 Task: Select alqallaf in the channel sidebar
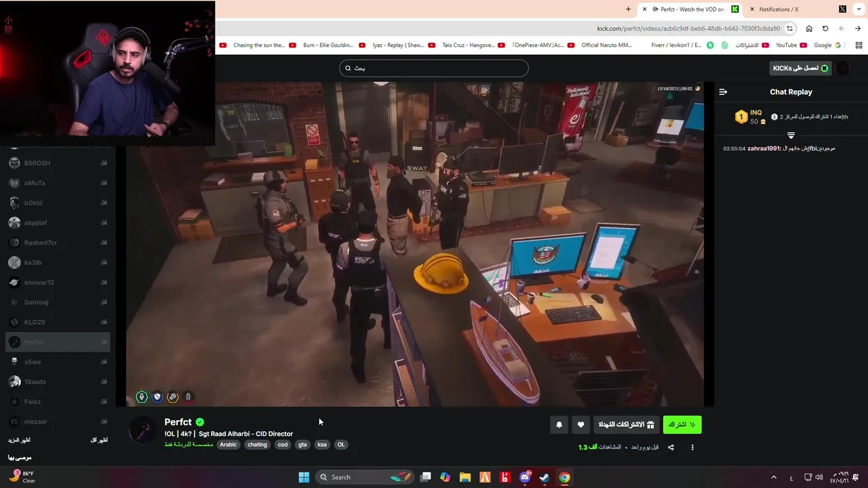(58, 223)
